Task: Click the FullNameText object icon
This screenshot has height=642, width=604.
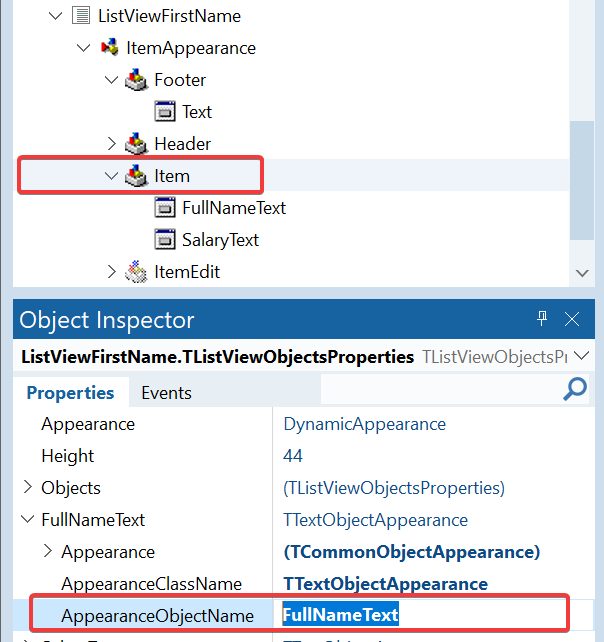Action: coord(165,208)
